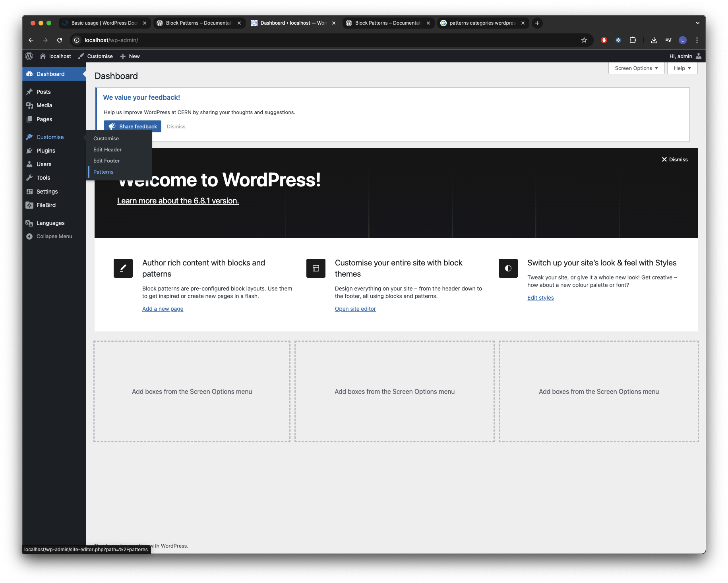Click the Posts pin icon in sidebar

pos(29,92)
